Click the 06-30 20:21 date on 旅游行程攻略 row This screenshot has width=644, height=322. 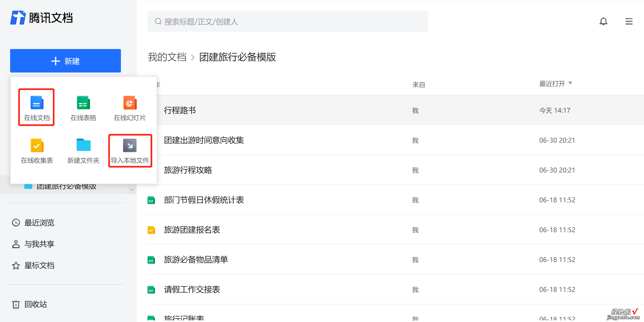557,170
